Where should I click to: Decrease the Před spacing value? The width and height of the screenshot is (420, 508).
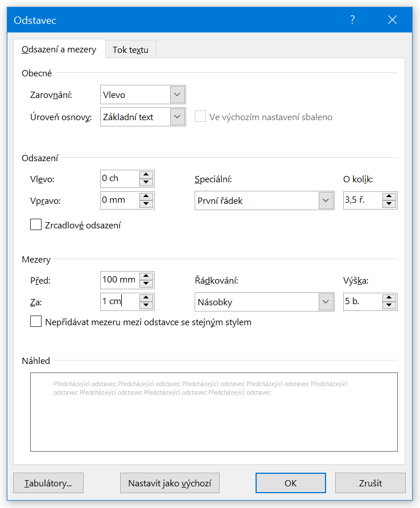(147, 284)
